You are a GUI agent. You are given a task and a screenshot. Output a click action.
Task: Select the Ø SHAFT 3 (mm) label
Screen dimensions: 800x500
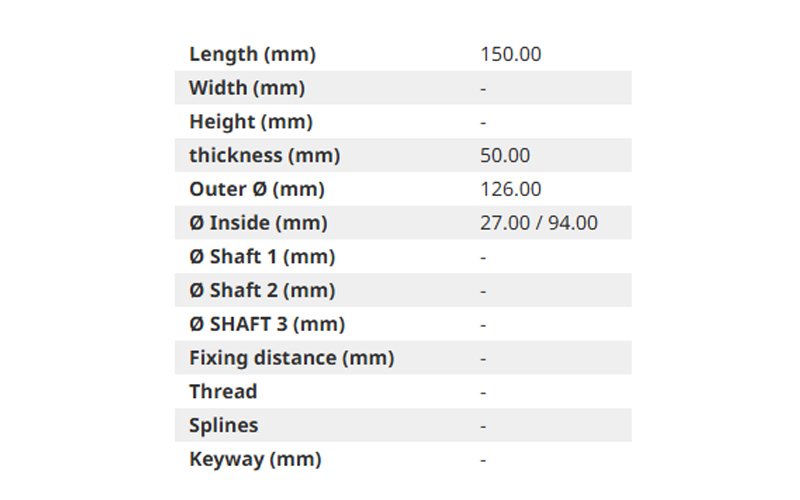coord(267,324)
